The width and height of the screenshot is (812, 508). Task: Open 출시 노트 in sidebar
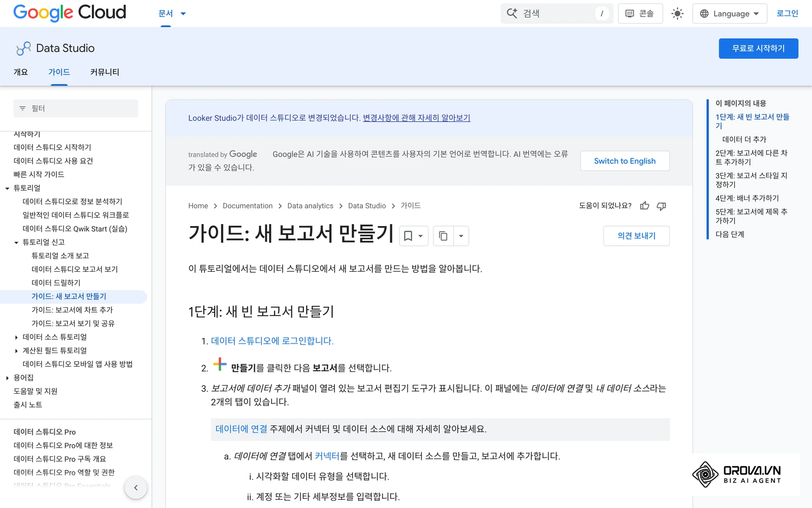click(x=28, y=405)
